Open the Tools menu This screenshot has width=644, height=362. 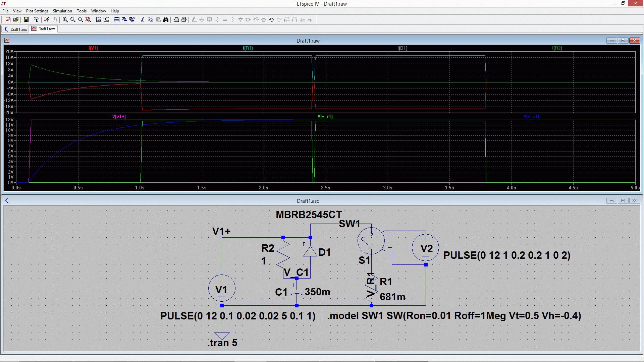(x=82, y=11)
